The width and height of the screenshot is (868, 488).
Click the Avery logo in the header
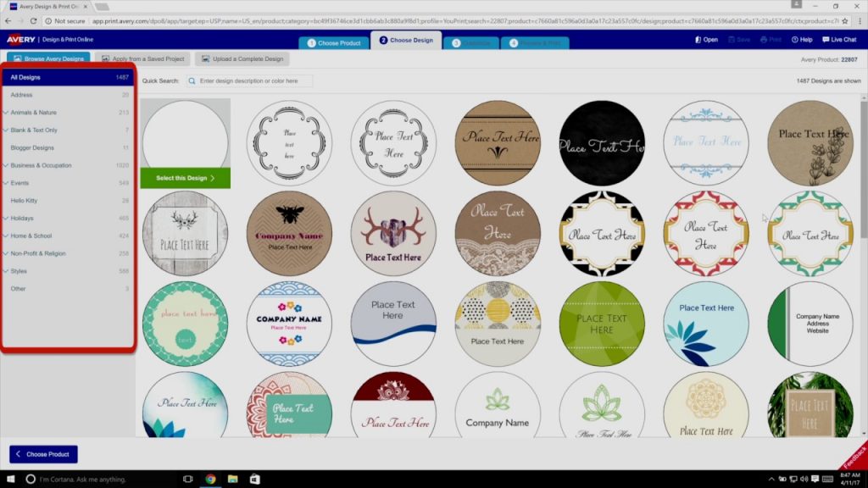(22, 39)
